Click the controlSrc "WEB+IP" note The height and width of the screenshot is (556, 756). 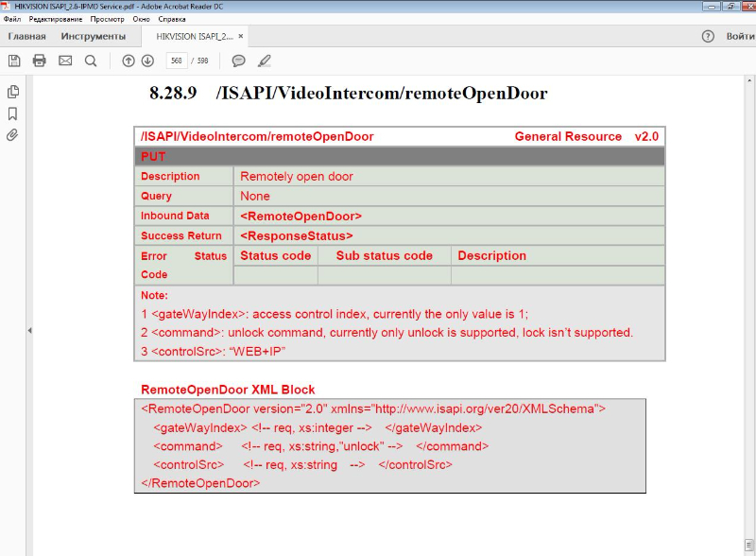pyautogui.click(x=214, y=352)
